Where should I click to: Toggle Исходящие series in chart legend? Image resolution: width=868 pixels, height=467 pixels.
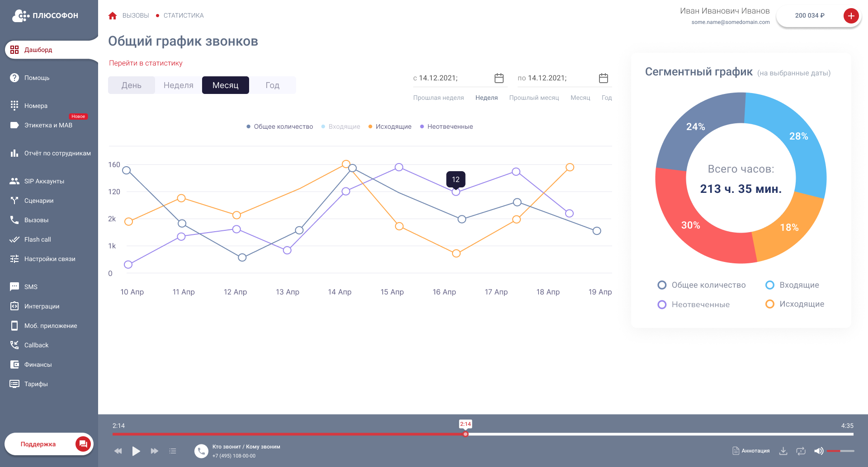coord(390,126)
